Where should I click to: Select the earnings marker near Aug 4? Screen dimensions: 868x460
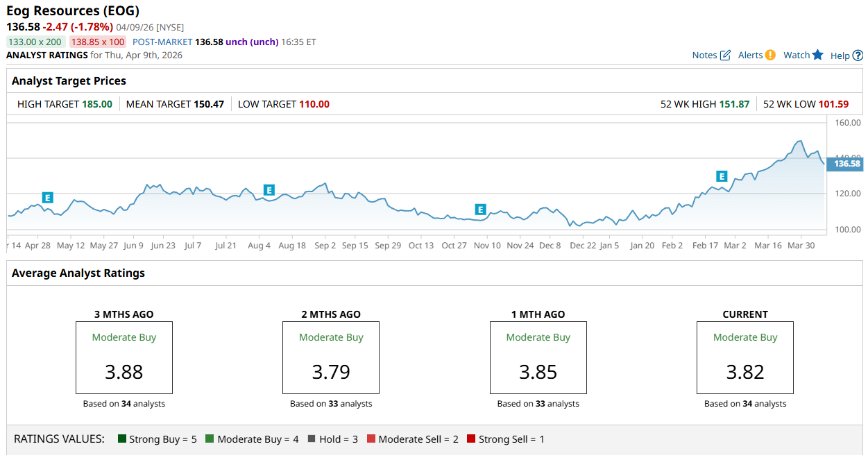click(269, 190)
